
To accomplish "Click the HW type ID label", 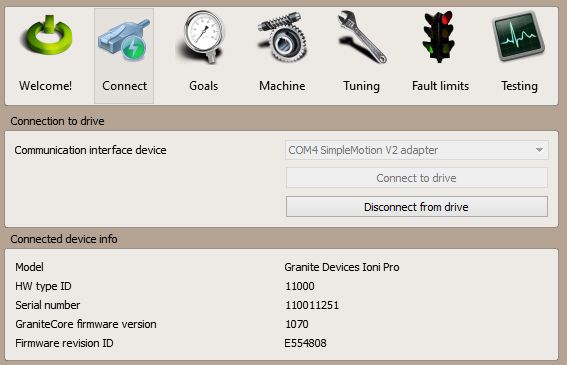I will (x=43, y=286).
